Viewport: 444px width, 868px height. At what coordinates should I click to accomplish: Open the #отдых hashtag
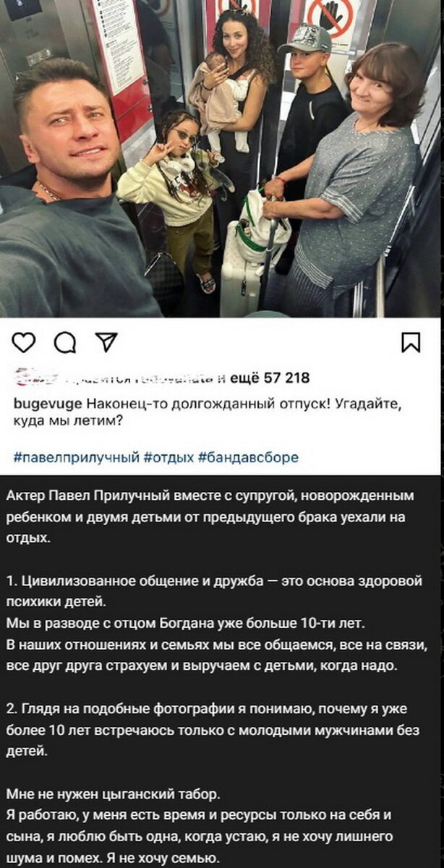tap(168, 457)
